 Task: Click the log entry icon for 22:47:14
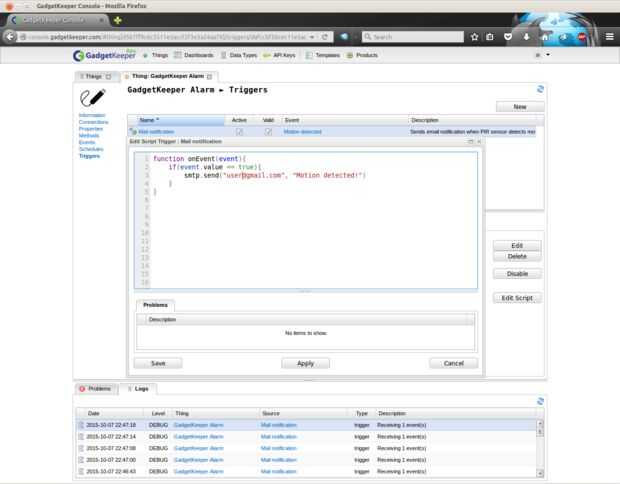tap(81, 437)
